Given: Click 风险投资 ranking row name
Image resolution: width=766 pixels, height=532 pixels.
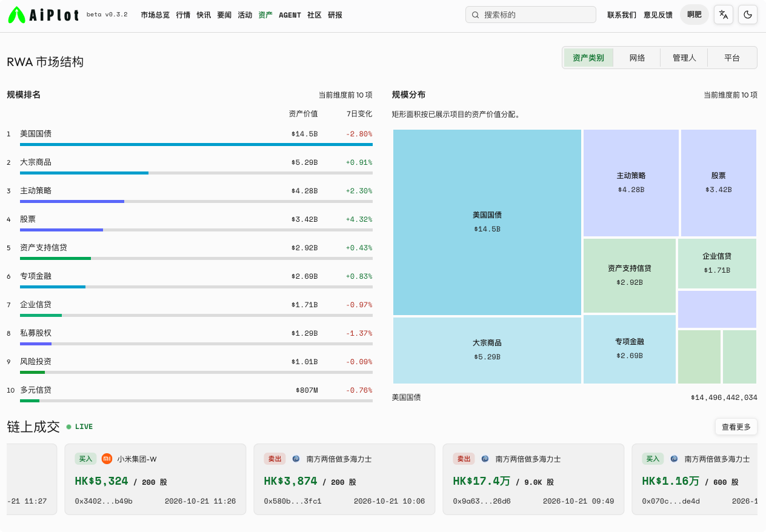Looking at the screenshot, I should click(x=36, y=361).
